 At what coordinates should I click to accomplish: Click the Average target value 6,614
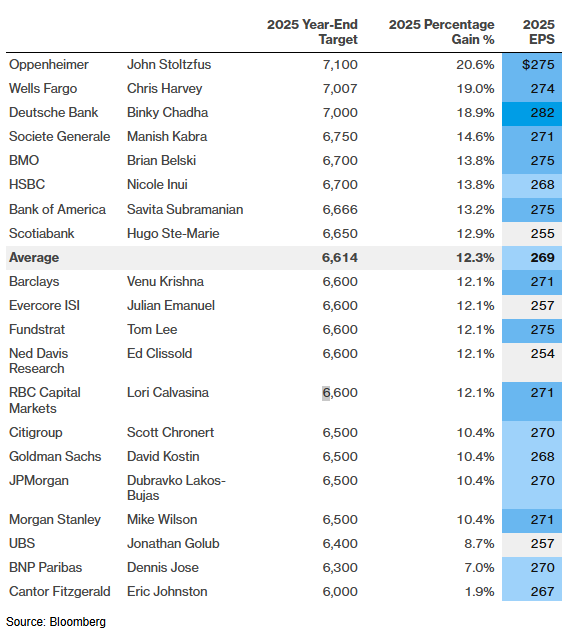pos(340,258)
